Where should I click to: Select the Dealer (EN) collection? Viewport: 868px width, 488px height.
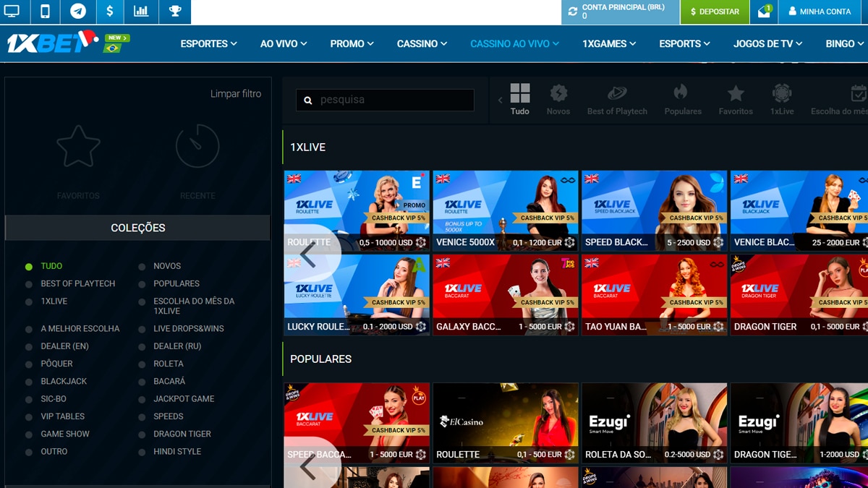[65, 346]
